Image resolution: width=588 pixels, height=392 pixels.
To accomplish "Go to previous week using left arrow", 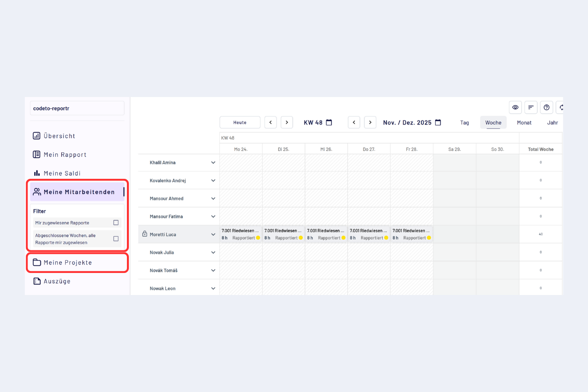I will coord(271,122).
